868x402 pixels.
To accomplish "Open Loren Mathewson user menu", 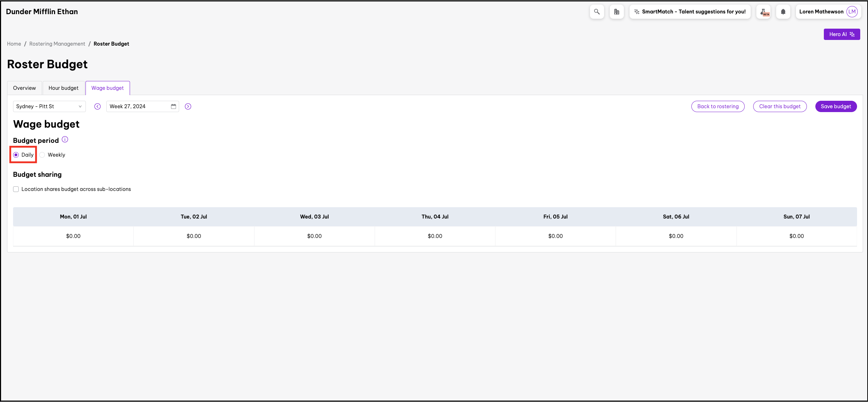I will pos(827,12).
